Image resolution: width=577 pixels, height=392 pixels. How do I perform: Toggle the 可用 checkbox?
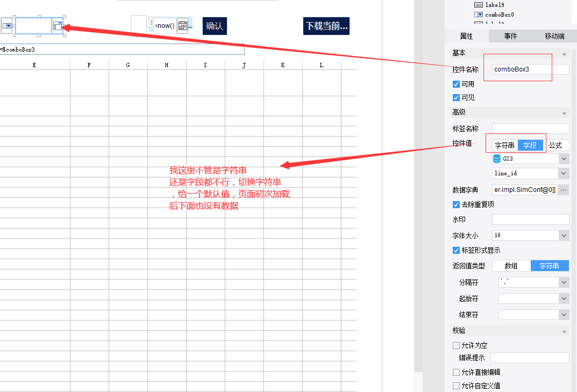[457, 84]
